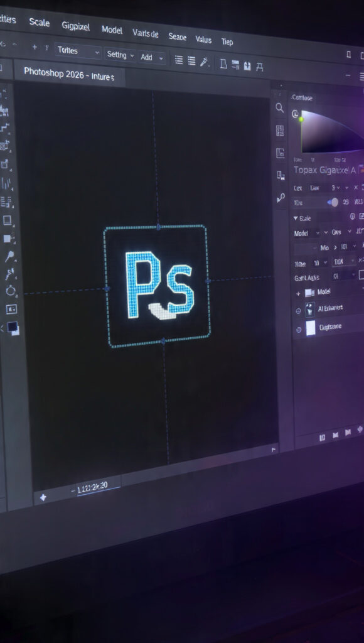
Task: Click the plus icon in the options bar
Action: click(35, 47)
